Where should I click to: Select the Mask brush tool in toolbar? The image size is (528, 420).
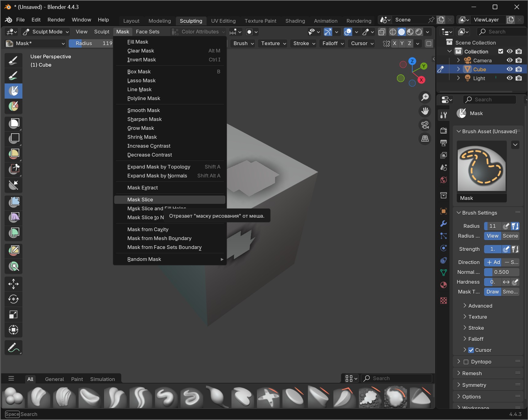pos(14,91)
